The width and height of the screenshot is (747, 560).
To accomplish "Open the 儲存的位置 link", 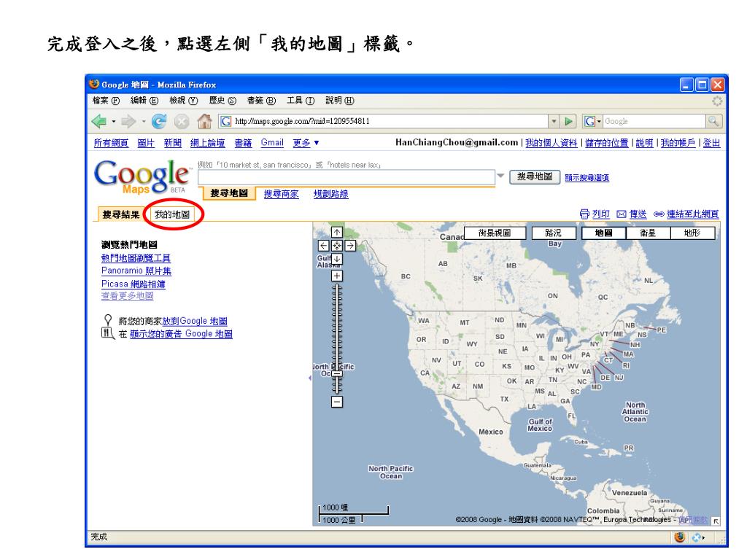I will pos(607,143).
